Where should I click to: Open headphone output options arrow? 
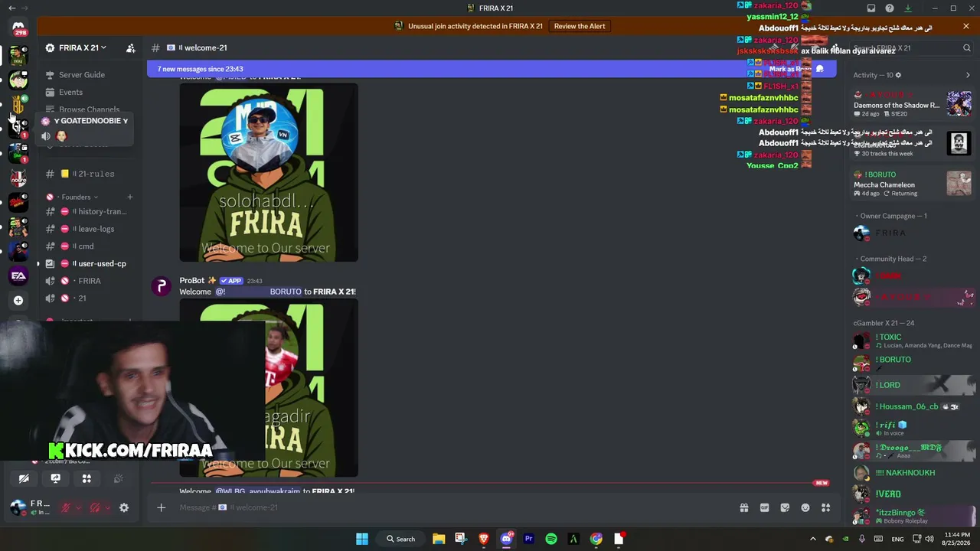coord(106,507)
